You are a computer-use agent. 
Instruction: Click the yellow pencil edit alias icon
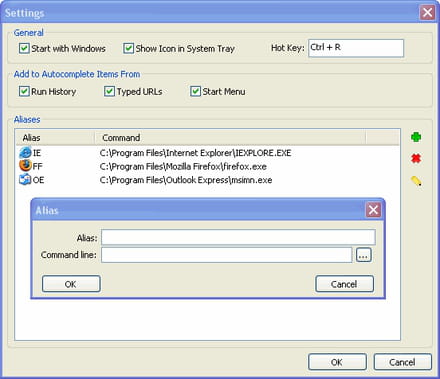click(x=416, y=181)
